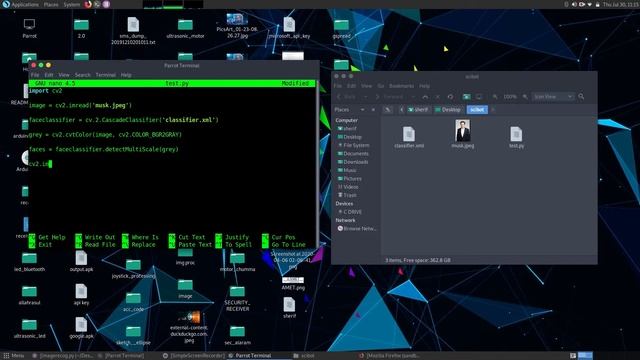This screenshot has width=640, height=360.
Task: Zoom out in the file manager
Action: tap(495, 97)
